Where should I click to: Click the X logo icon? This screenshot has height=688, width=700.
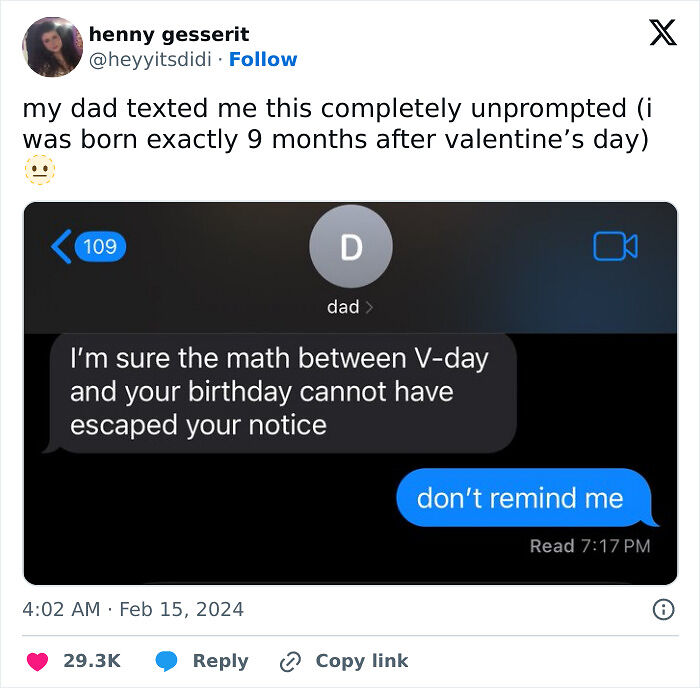pyautogui.click(x=662, y=34)
